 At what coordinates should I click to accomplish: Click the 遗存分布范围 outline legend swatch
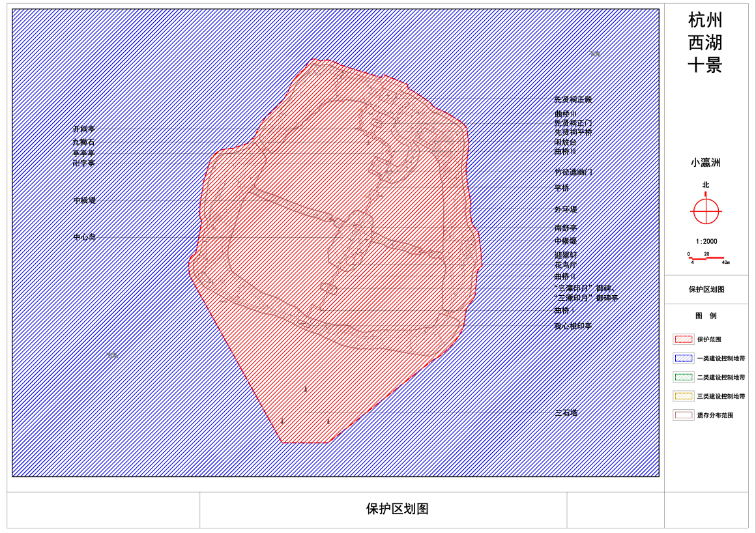coord(683,415)
